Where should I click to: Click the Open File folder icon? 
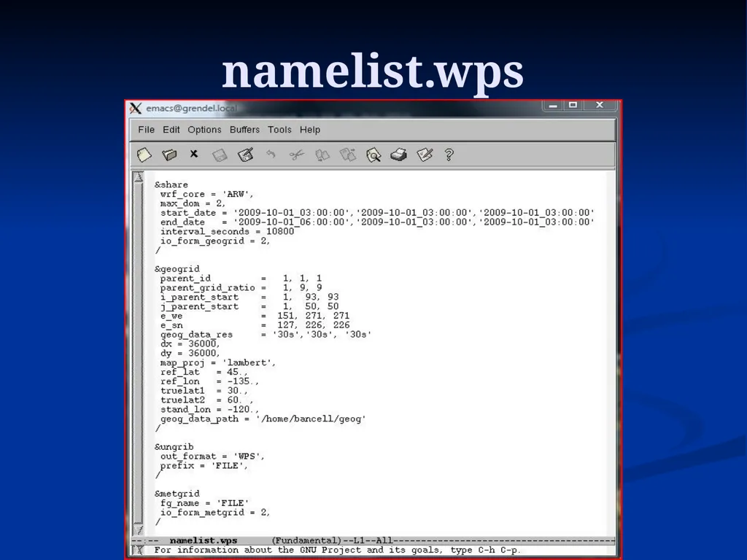click(169, 155)
